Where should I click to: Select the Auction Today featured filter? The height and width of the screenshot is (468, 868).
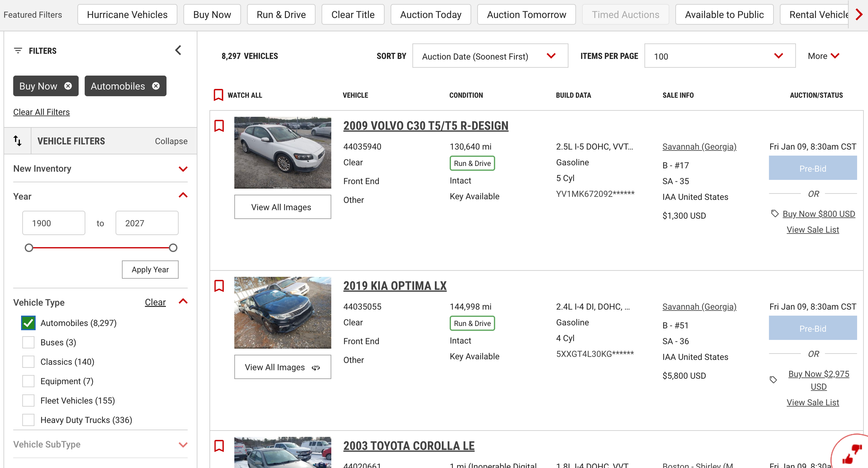pos(430,14)
